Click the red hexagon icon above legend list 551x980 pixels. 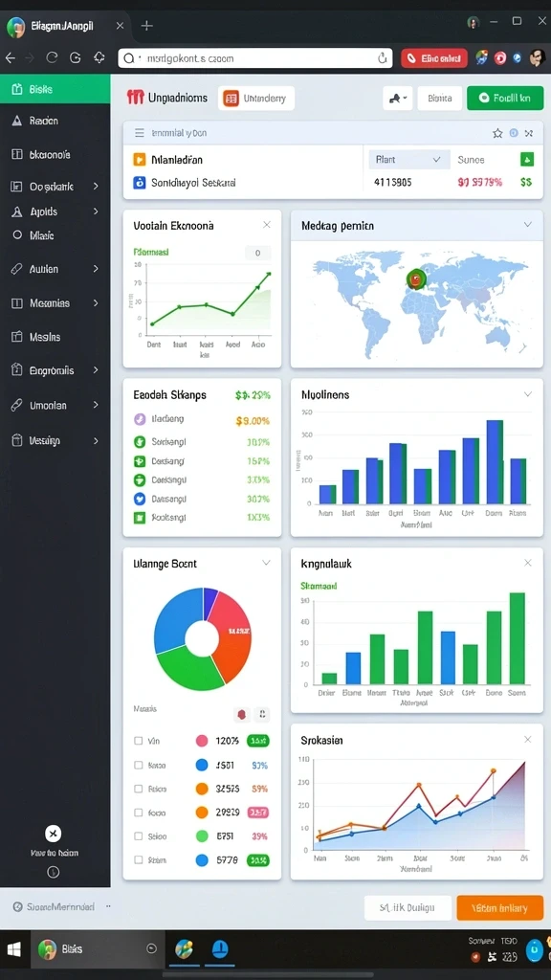(x=242, y=714)
